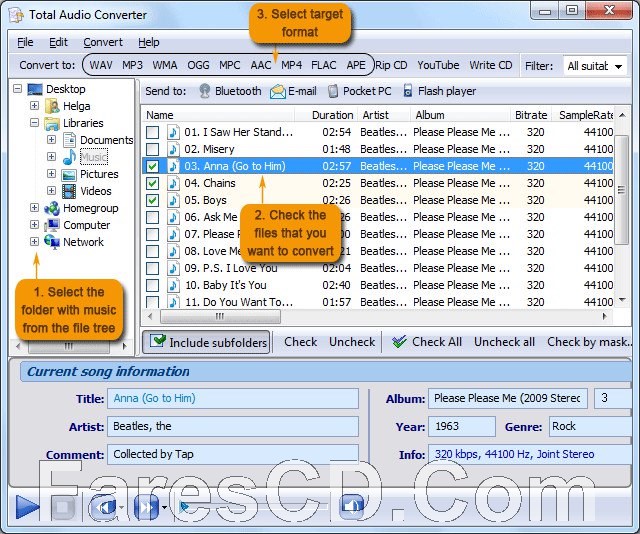Click the Homegroup icon in tree
The image size is (640, 534).
tap(52, 209)
